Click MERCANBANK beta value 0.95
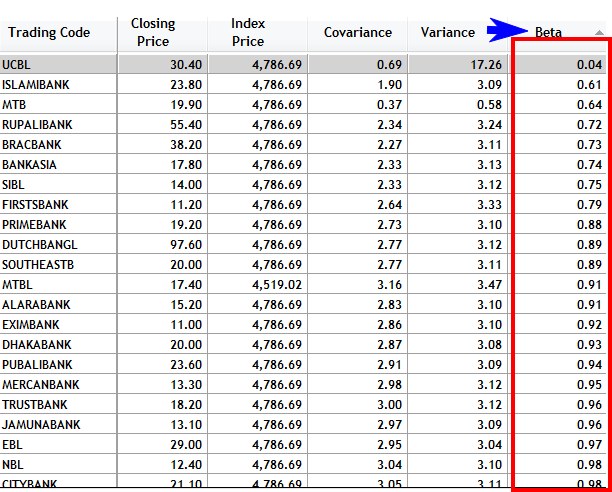 click(x=589, y=385)
